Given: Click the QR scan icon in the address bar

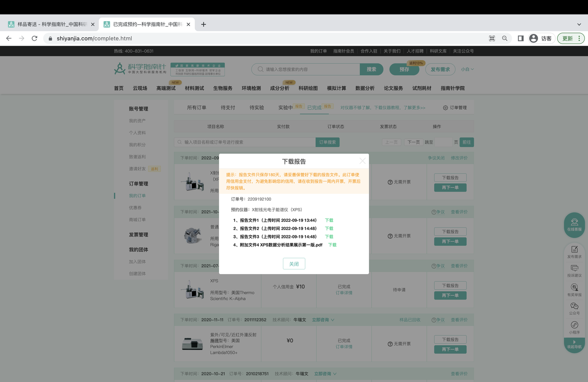Looking at the screenshot, I should click(492, 39).
